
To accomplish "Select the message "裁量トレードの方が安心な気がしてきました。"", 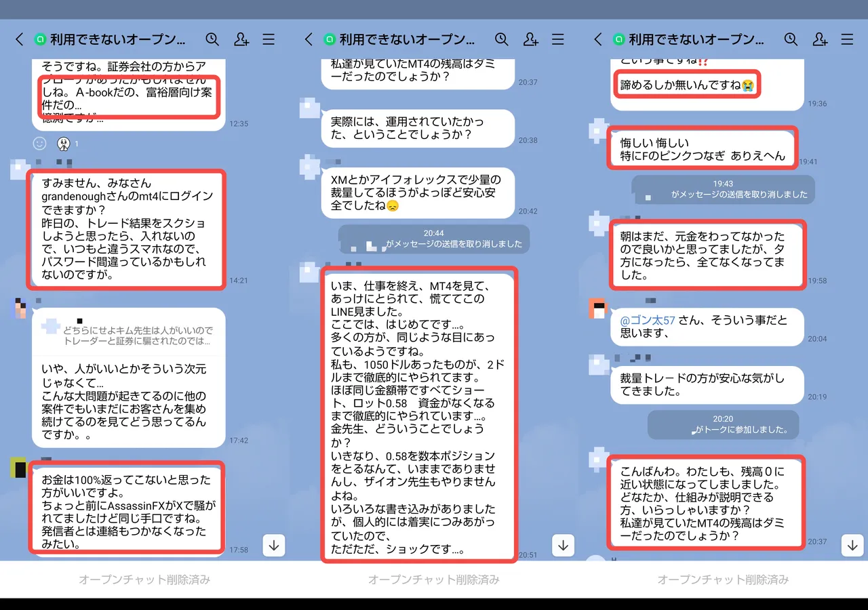I will coord(706,385).
